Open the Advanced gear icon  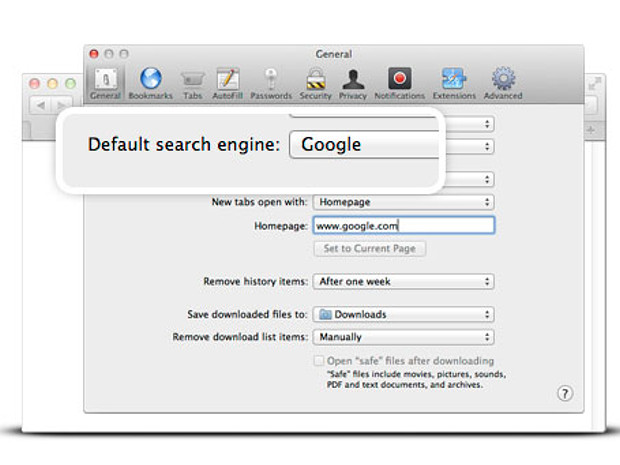point(503,84)
